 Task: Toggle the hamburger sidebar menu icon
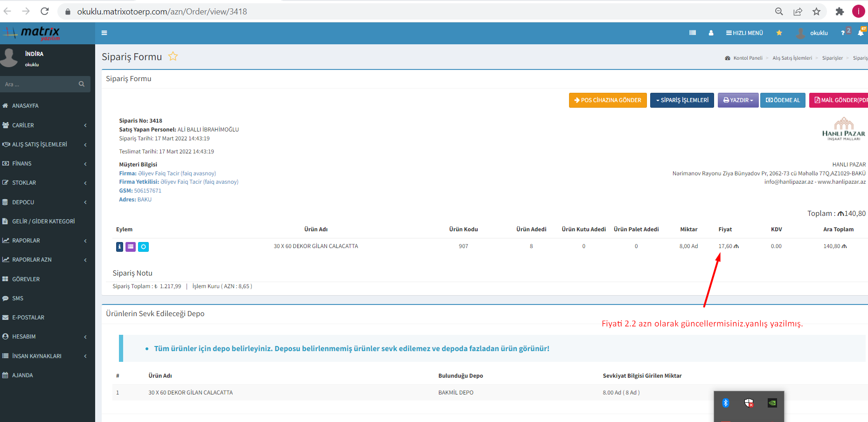tap(104, 33)
